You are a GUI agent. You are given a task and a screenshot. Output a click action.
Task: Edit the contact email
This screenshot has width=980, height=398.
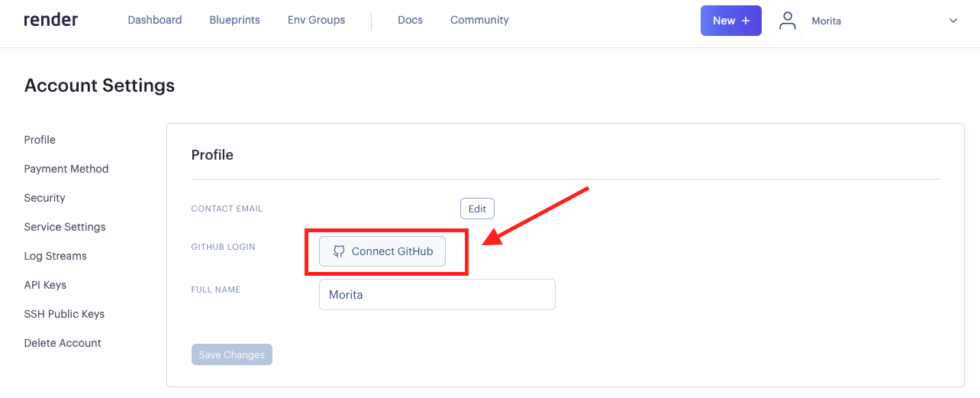(477, 209)
